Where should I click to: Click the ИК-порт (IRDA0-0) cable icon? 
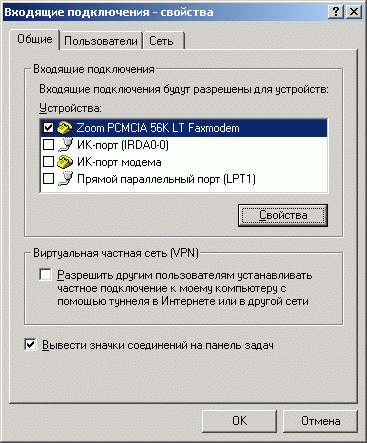coord(65,145)
